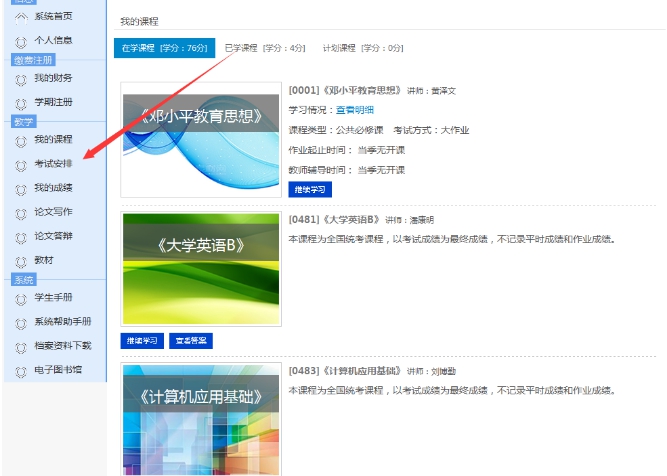
Task: Switch to the 计划课程 tab
Action: pyautogui.click(x=363, y=48)
